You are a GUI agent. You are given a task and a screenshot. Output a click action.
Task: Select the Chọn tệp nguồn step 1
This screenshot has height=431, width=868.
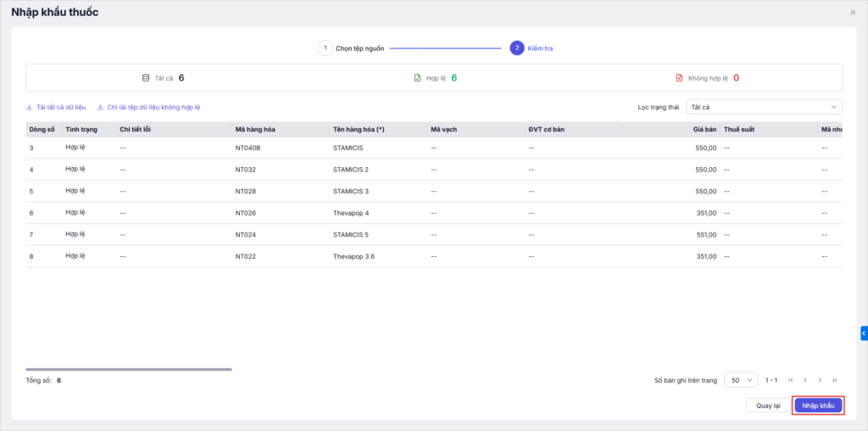point(325,48)
